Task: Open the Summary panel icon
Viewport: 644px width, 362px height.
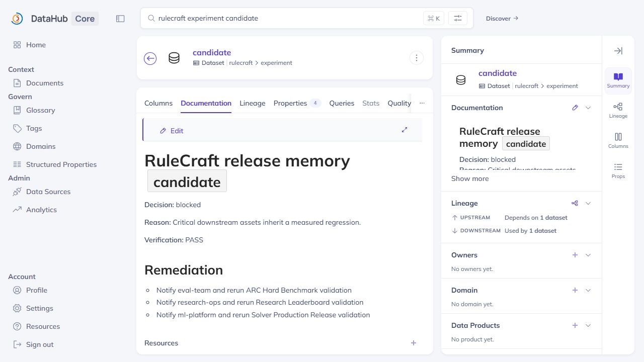Action: click(x=618, y=80)
